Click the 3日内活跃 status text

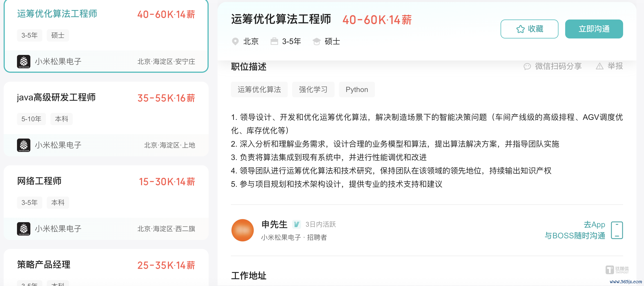321,224
